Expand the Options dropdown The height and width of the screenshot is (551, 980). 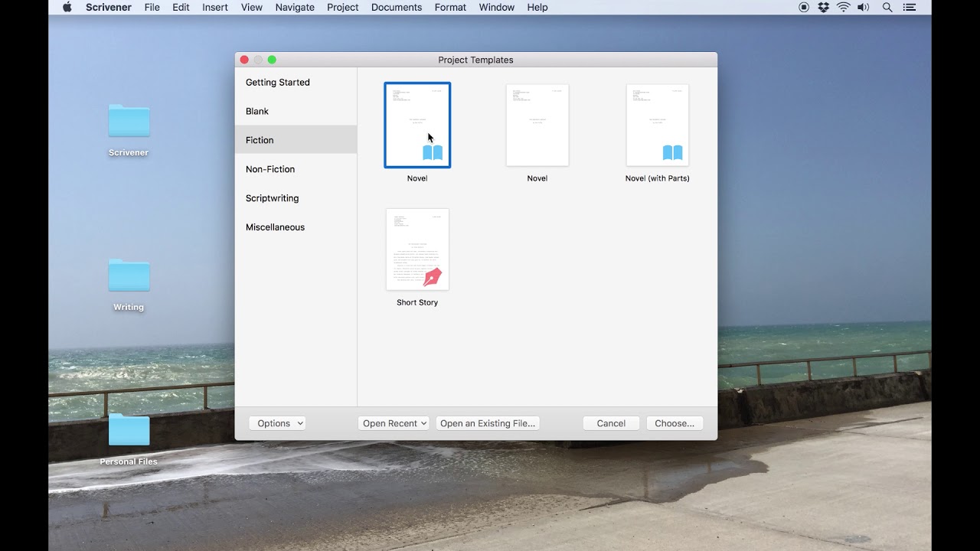[x=277, y=423]
